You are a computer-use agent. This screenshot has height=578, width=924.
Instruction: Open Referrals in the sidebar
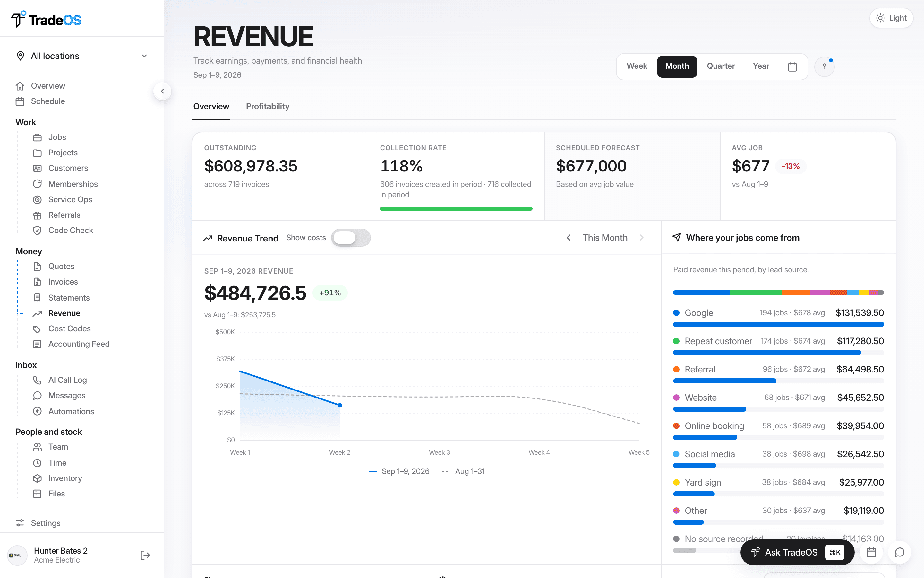[x=64, y=215]
